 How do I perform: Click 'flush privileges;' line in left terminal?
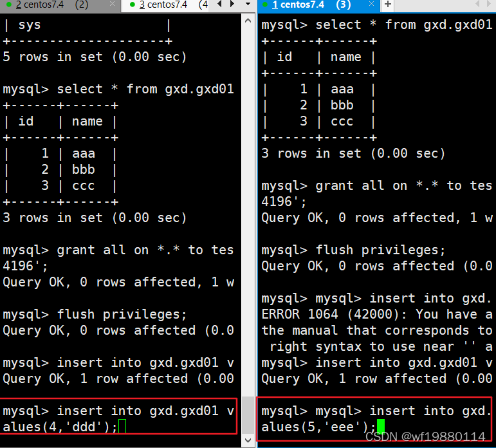pyautogui.click(x=95, y=314)
